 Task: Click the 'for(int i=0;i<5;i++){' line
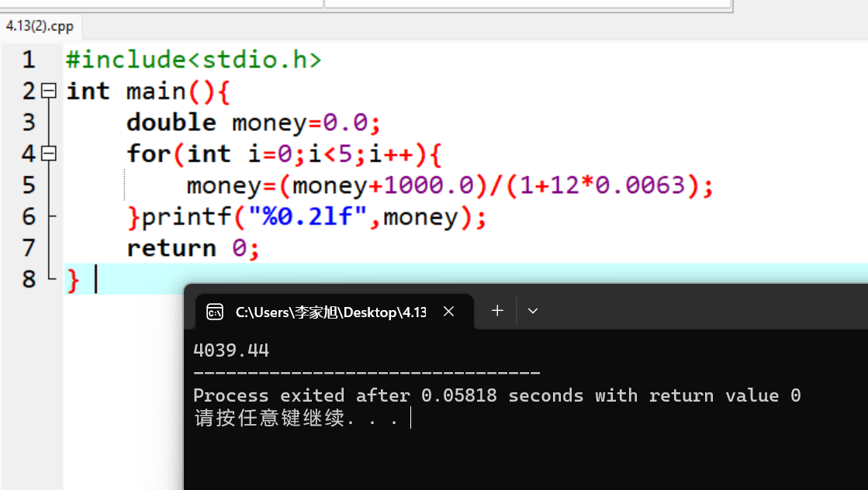284,154
